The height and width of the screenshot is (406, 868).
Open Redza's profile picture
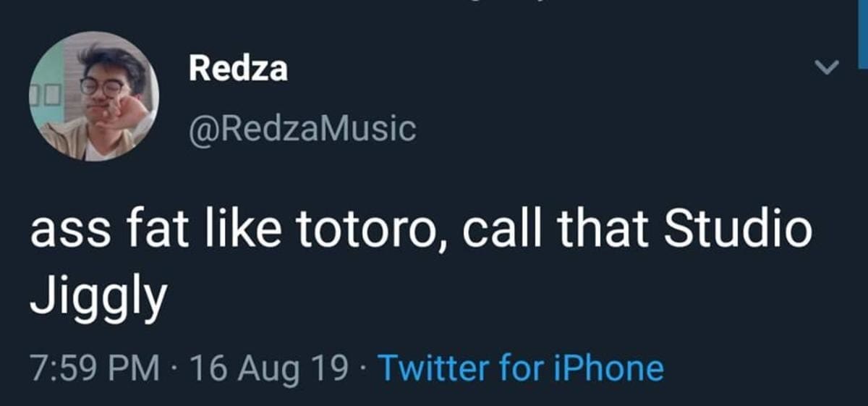pos(94,96)
